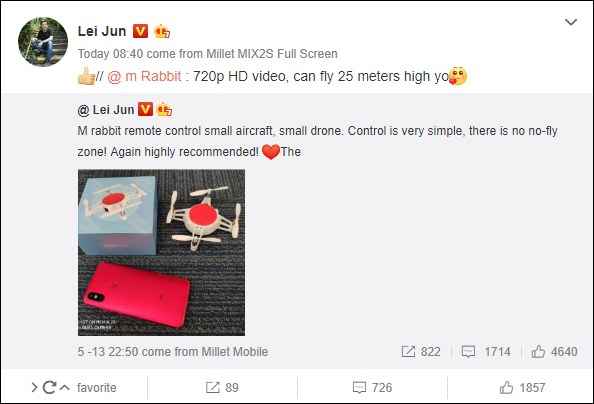This screenshot has width=594, height=404.
Task: Expand the post options chevron menu
Action: (x=571, y=22)
